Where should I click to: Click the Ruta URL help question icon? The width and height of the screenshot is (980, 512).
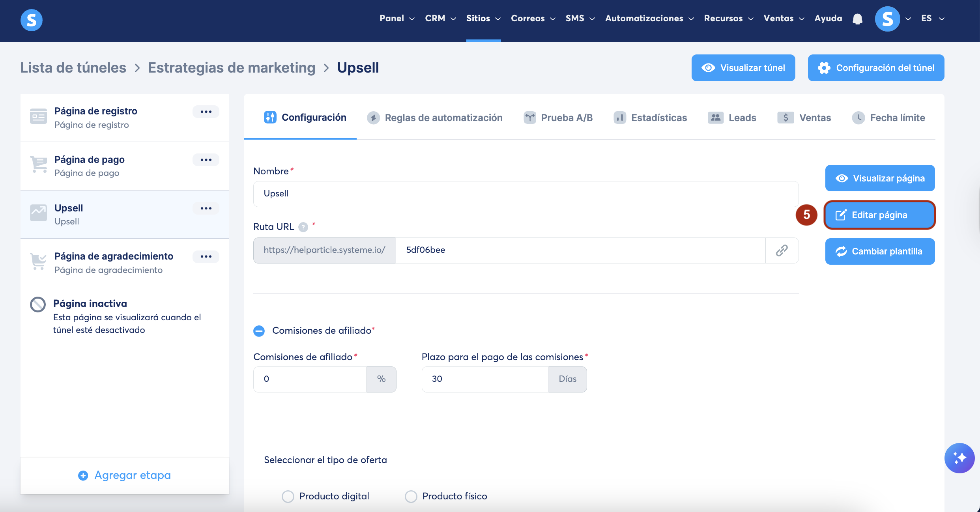303,227
